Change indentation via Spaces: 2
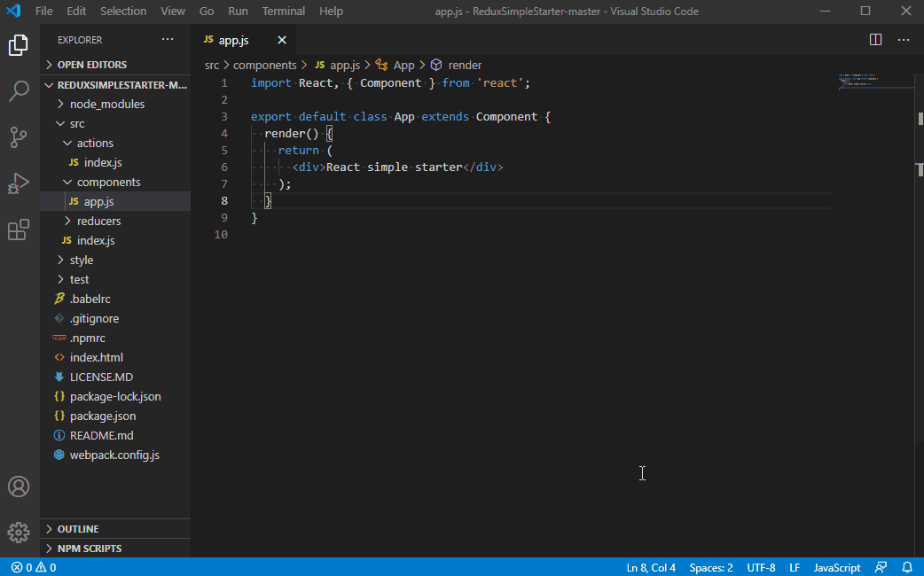The width and height of the screenshot is (924, 576). [711, 567]
